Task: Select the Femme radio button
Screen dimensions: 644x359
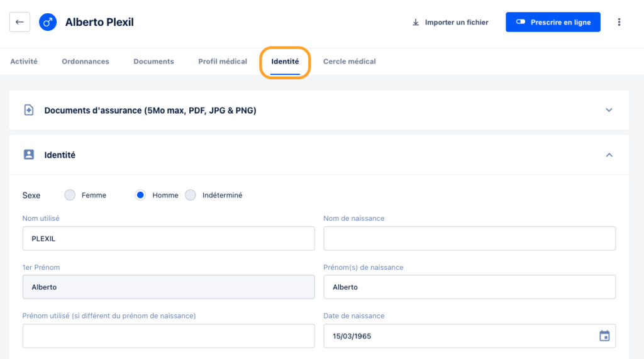Action: coord(70,195)
